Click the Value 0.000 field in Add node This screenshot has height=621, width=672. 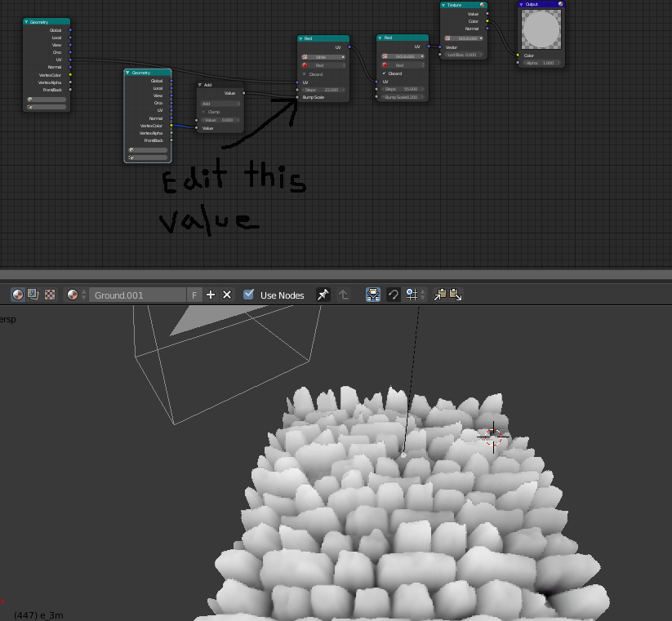point(220,120)
